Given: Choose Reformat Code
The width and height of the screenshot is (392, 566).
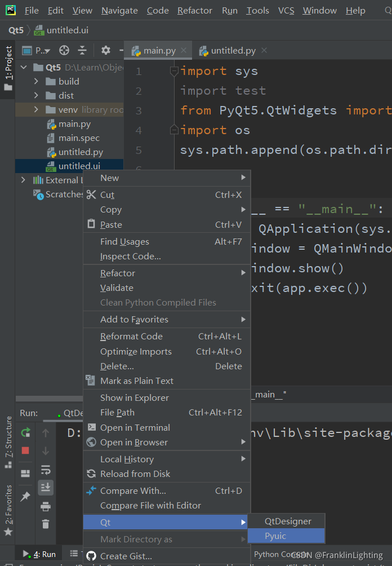Looking at the screenshot, I should tap(167, 337).
